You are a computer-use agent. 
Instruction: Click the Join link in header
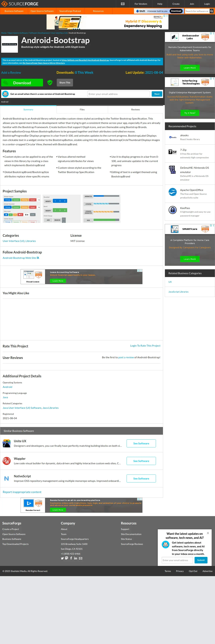click(192, 4)
